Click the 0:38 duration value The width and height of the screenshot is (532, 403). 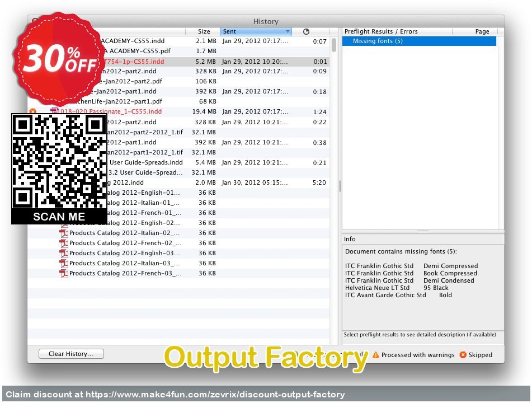tap(319, 143)
